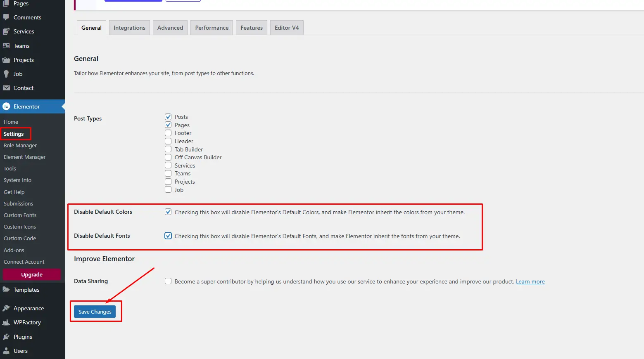Enable the Footer post type checkbox
Image resolution: width=644 pixels, height=359 pixels.
[168, 133]
